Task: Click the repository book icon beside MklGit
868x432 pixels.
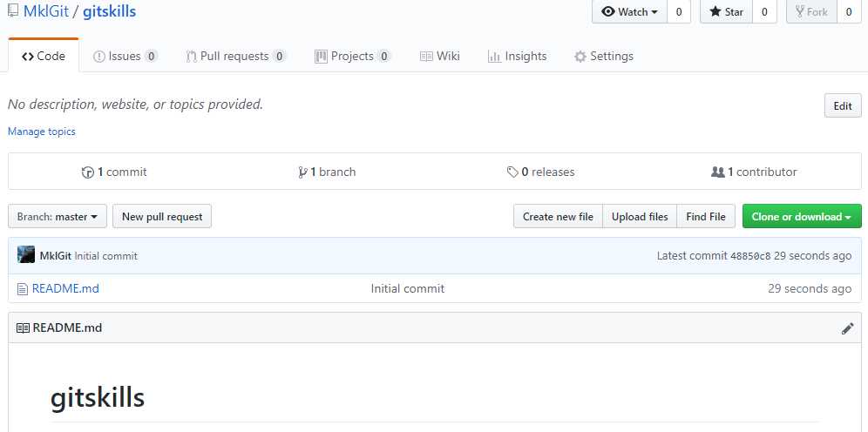Action: (13, 11)
